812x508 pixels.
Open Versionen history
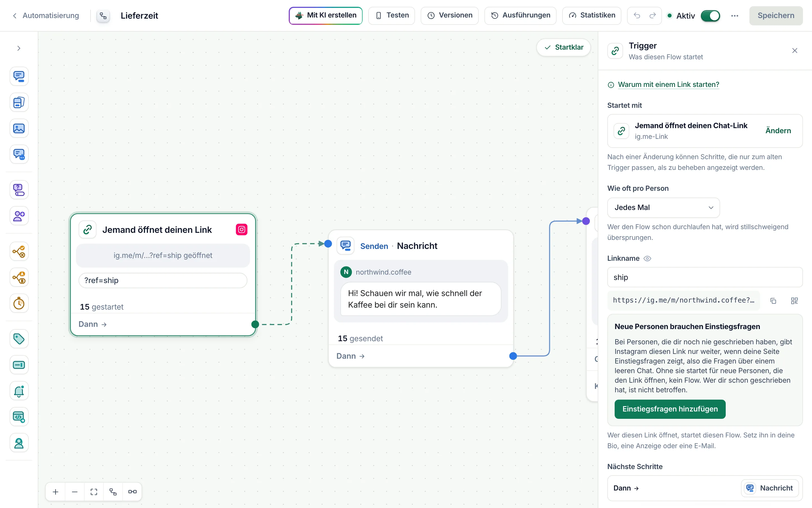point(450,16)
